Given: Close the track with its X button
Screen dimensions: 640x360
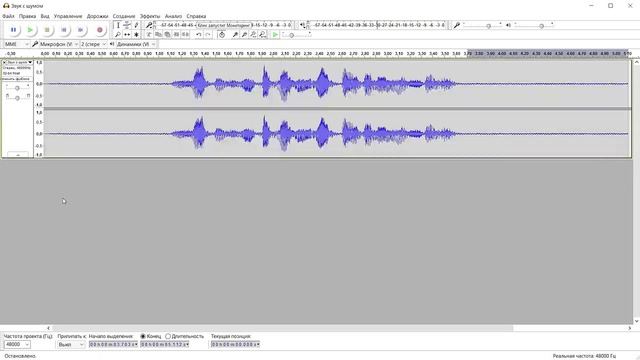Looking at the screenshot, I should pos(4,62).
